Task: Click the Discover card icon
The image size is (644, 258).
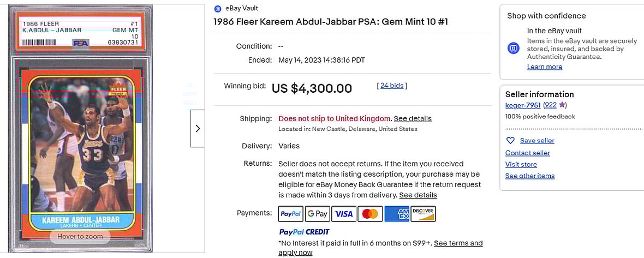Action: pos(423,214)
